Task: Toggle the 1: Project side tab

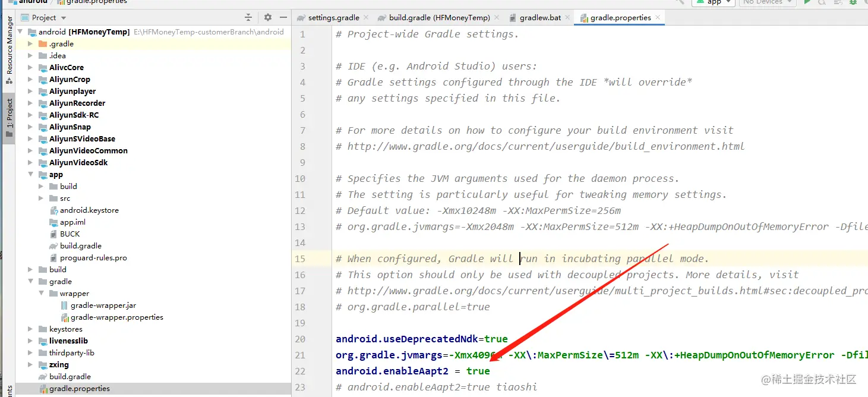Action: click(9, 118)
